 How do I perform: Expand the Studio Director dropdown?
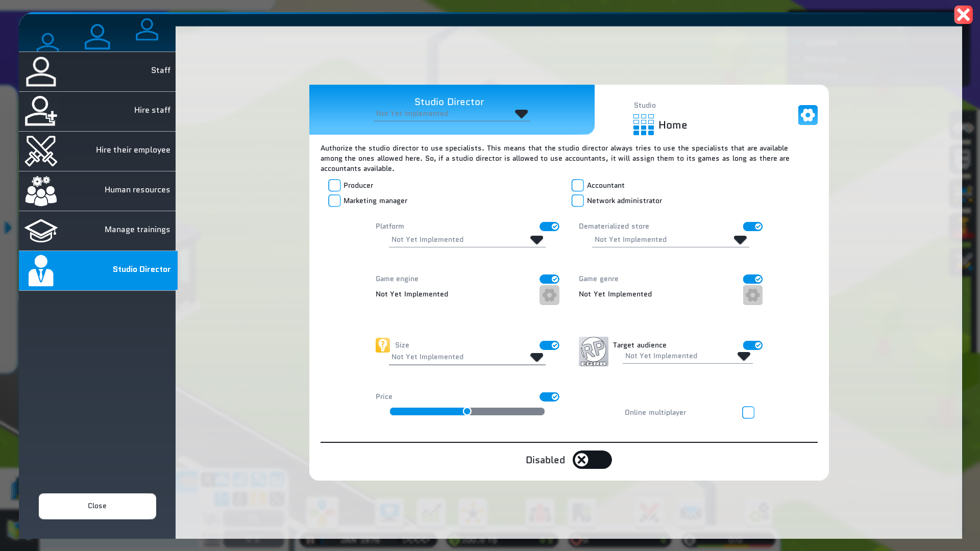click(x=521, y=114)
